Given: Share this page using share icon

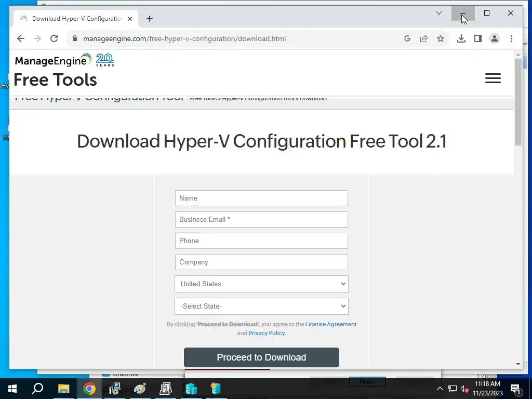Looking at the screenshot, I should click(424, 38).
